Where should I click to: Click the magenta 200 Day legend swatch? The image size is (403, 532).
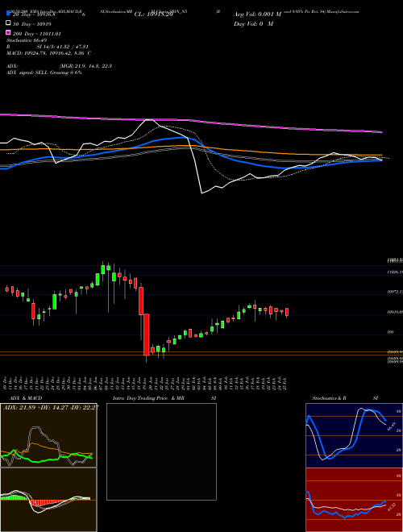click(8, 32)
